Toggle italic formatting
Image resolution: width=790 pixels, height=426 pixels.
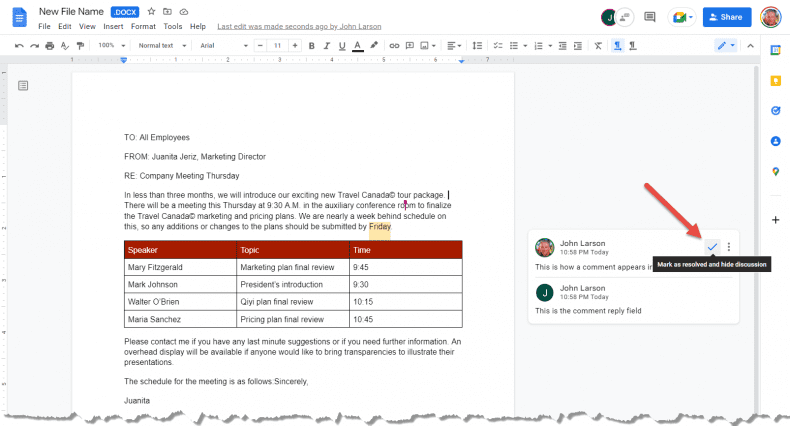[x=326, y=45]
